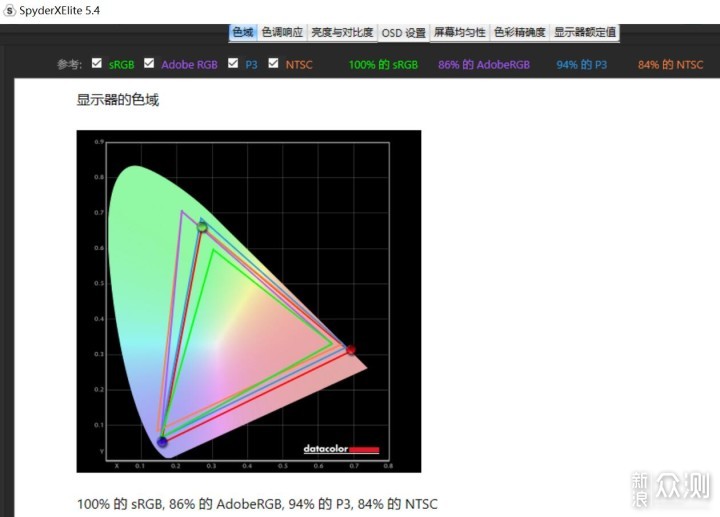The height and width of the screenshot is (517, 720).
Task: Uncheck the NTSC reference checkbox
Action: [x=273, y=63]
